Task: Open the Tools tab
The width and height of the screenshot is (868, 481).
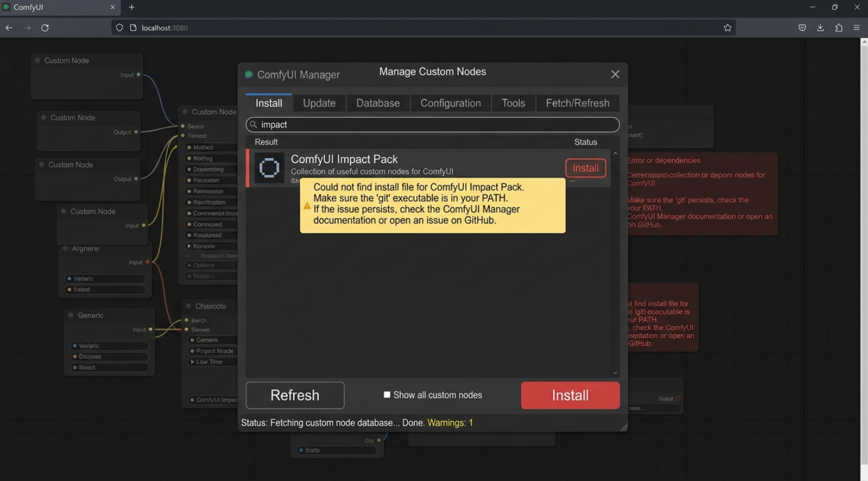Action: [x=513, y=103]
